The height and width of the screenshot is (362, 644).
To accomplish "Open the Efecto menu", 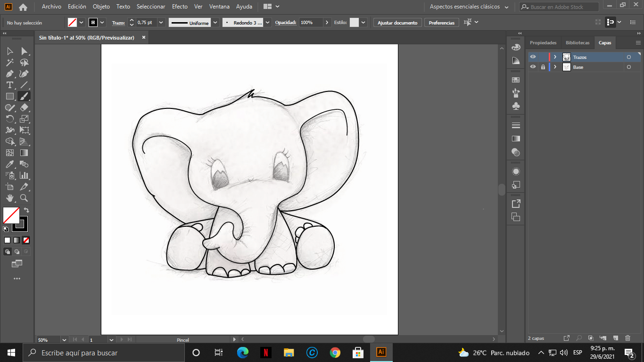I will tap(180, 7).
